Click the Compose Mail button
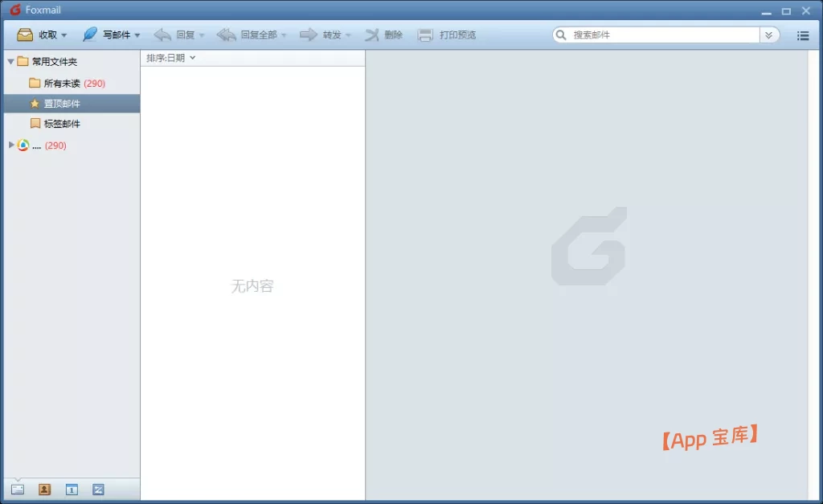Viewport: 823px width, 504px height. [108, 35]
